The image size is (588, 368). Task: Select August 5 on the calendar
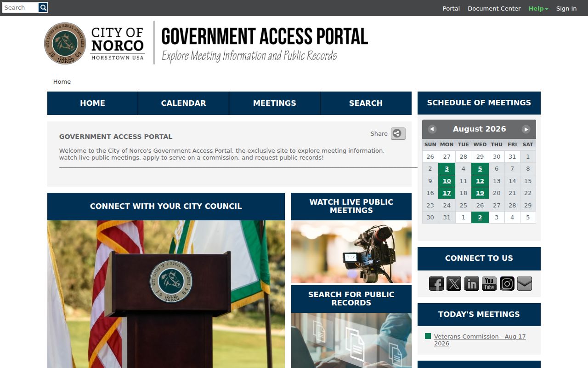point(480,169)
